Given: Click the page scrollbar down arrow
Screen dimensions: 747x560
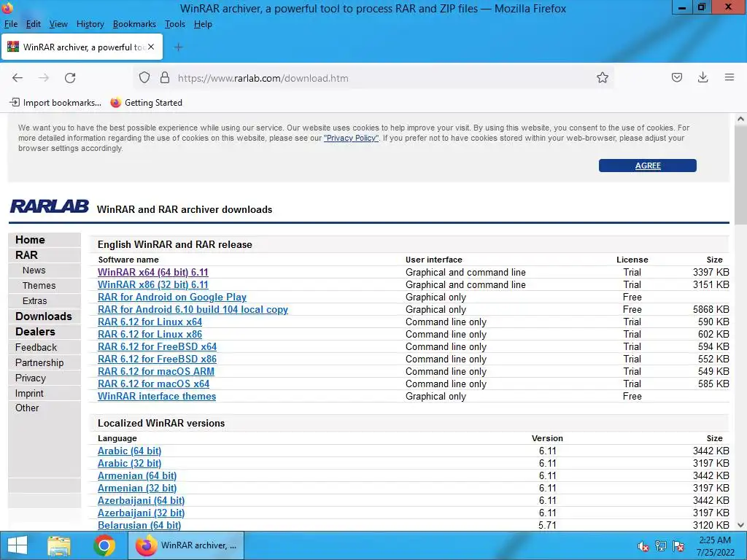Looking at the screenshot, I should (x=740, y=525).
